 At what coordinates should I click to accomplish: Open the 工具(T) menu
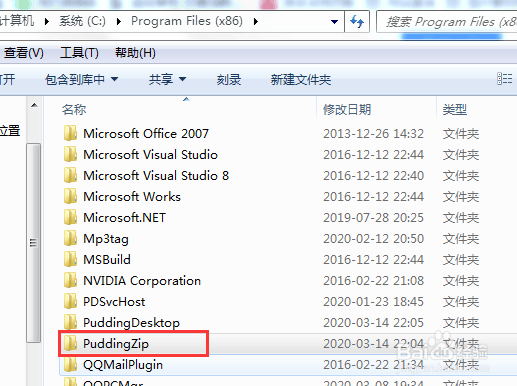tap(79, 53)
